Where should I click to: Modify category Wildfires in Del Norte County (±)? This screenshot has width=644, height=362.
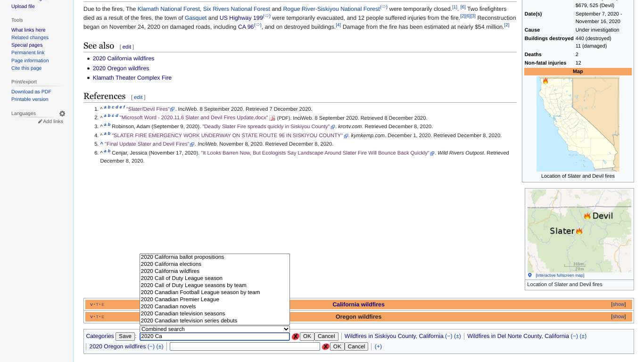click(583, 336)
